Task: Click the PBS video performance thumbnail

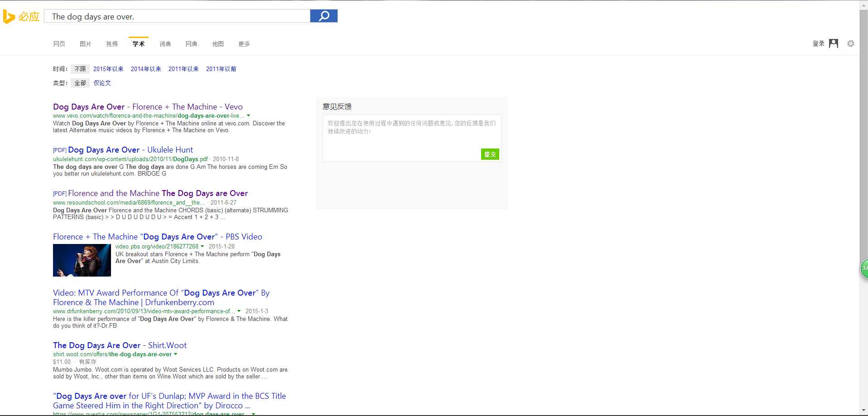Action: (x=82, y=260)
